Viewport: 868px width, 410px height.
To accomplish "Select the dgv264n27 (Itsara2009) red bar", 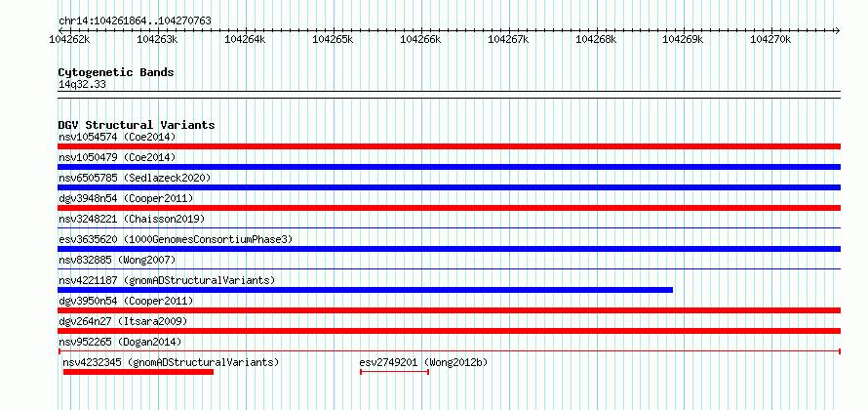I will [449, 331].
